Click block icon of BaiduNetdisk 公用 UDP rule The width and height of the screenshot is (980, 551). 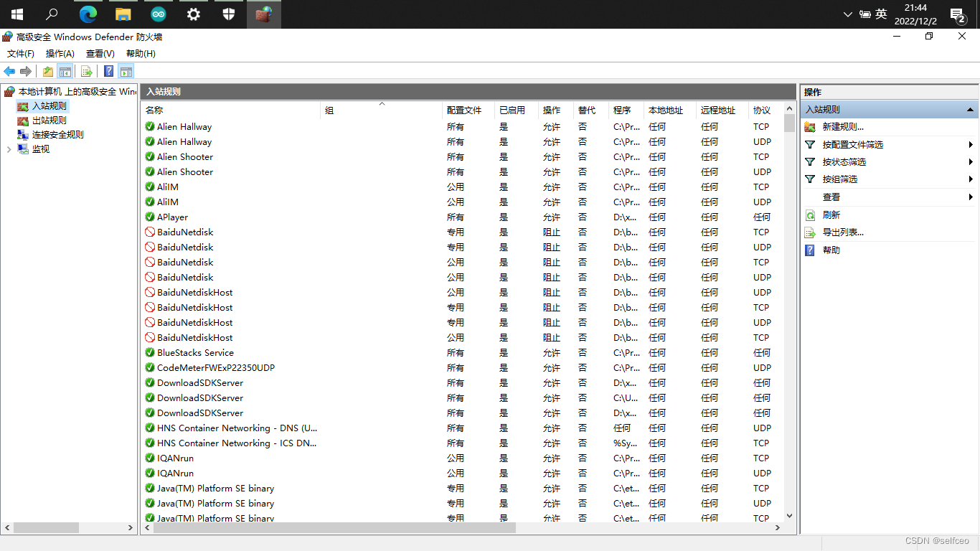tap(150, 277)
